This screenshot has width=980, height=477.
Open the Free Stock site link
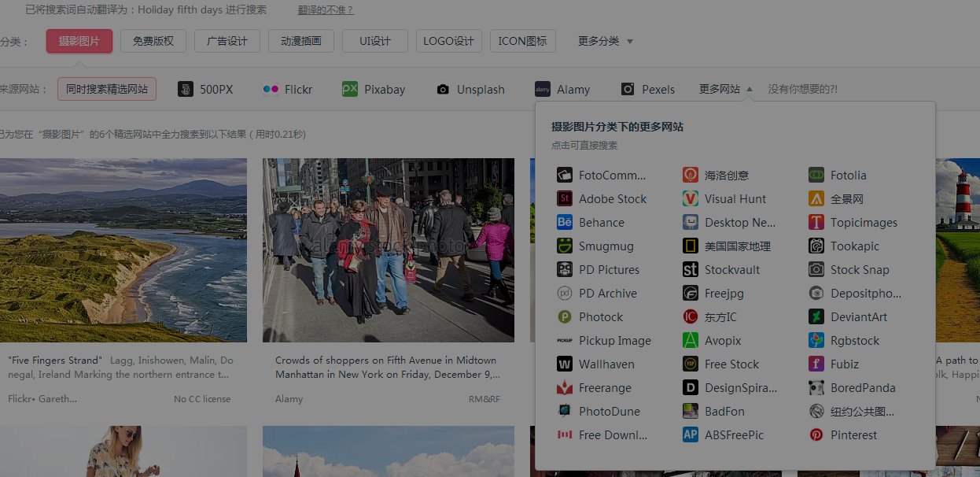(721, 364)
